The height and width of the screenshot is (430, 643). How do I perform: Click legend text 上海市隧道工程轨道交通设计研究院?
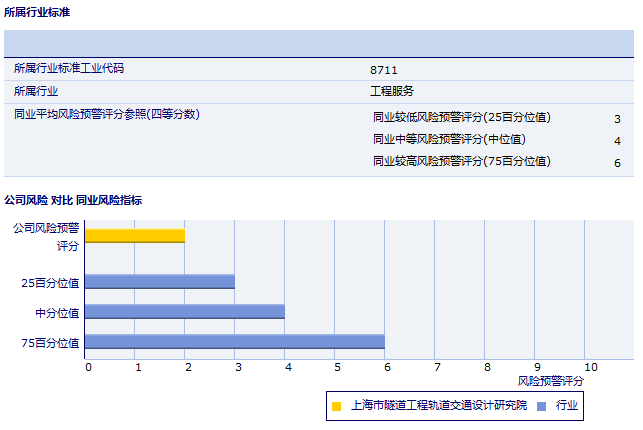coord(439,406)
